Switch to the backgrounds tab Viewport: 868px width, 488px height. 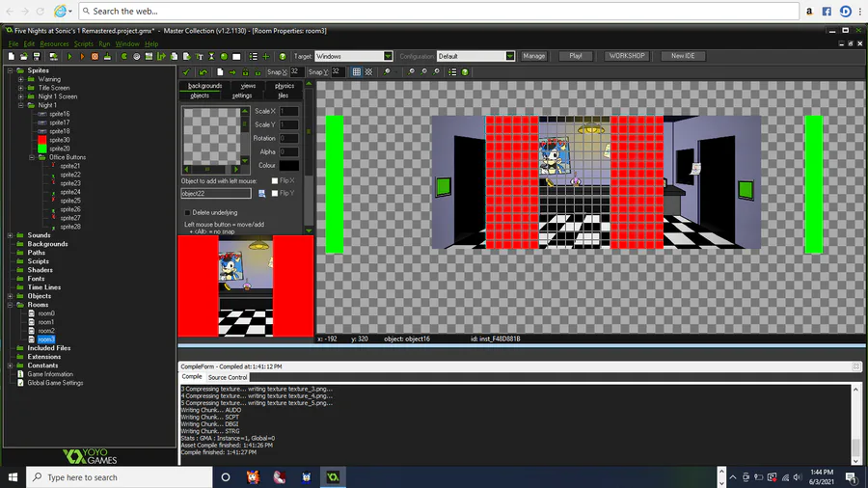point(204,86)
